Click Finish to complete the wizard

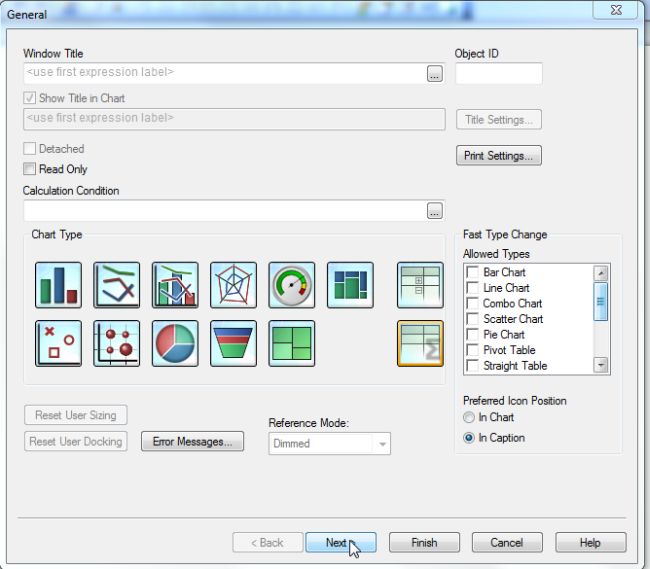pyautogui.click(x=424, y=543)
